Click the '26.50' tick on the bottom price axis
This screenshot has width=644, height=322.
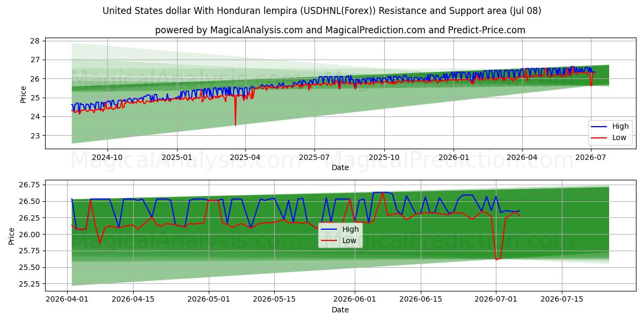coord(30,201)
